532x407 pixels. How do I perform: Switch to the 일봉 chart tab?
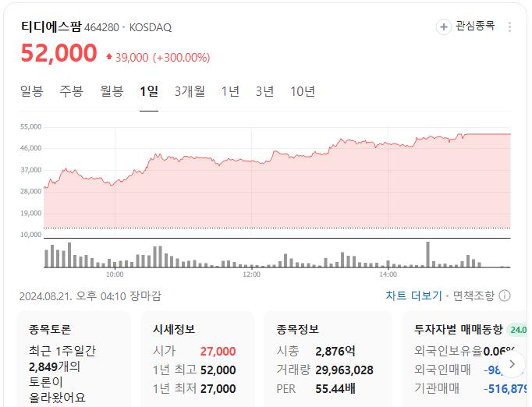(32, 91)
